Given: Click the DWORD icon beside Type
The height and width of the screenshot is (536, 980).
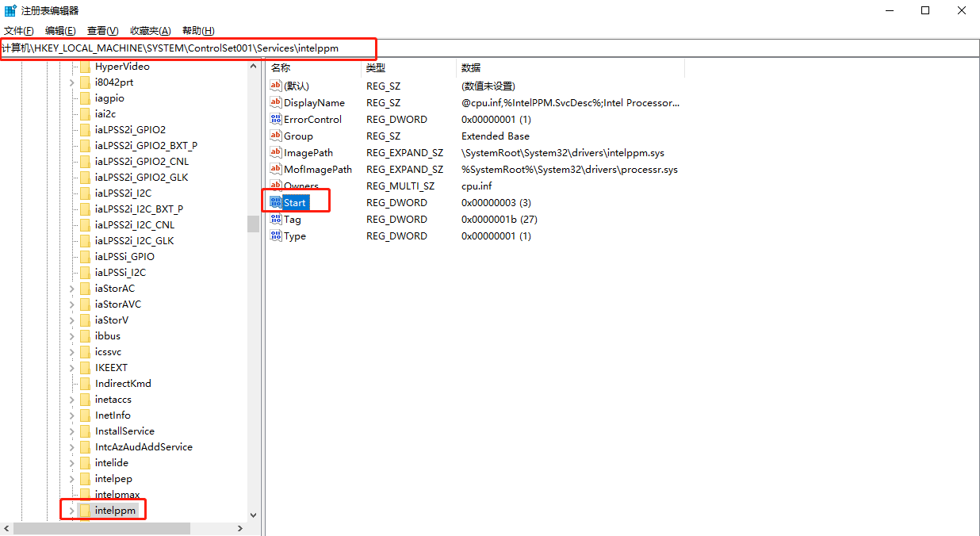Looking at the screenshot, I should 276,235.
